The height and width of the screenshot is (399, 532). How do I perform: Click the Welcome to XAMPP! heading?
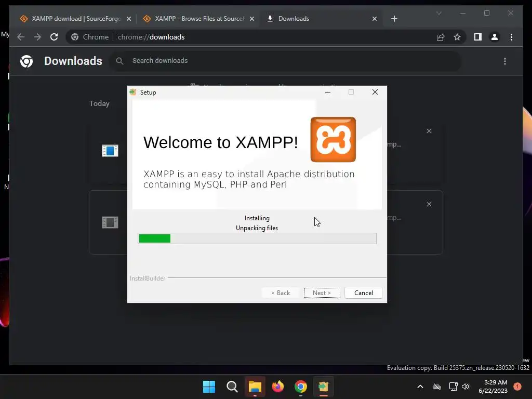pyautogui.click(x=220, y=142)
